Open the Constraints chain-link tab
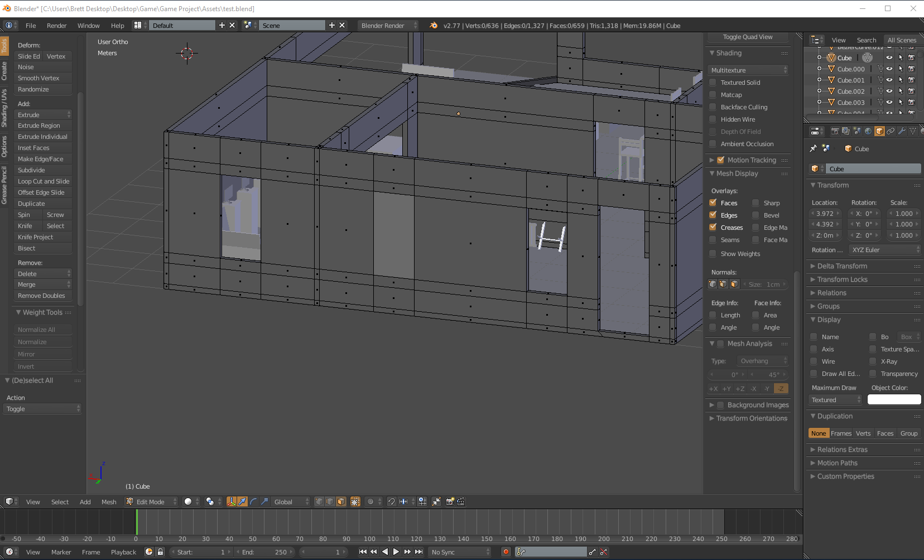The height and width of the screenshot is (560, 924). coord(891,131)
